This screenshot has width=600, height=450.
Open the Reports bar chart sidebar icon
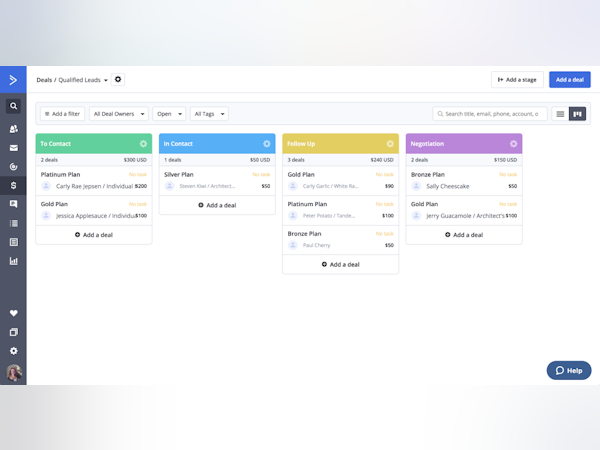point(13,261)
